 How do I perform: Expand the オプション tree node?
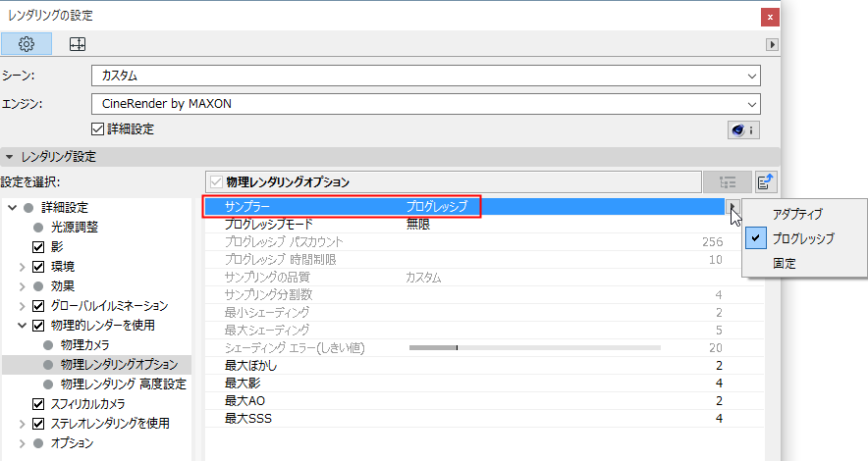click(23, 443)
